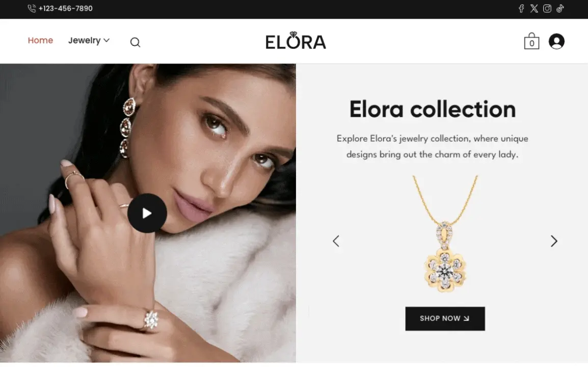Open the Facebook social link
588x367 pixels.
(521, 9)
